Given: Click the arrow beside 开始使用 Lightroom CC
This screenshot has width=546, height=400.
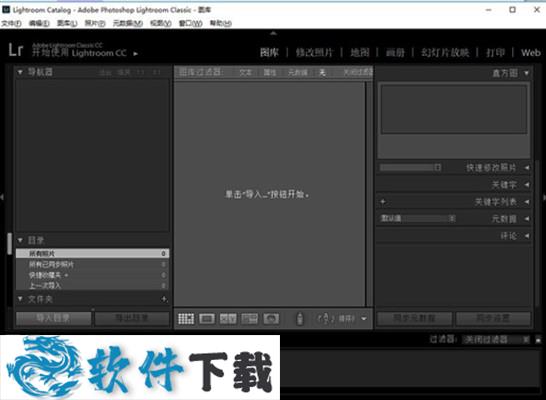Looking at the screenshot, I should (135, 54).
